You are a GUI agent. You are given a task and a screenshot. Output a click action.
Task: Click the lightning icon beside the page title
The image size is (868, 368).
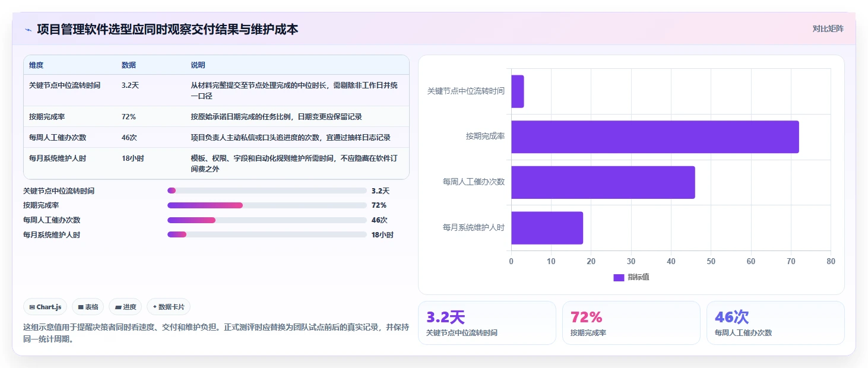pos(28,30)
